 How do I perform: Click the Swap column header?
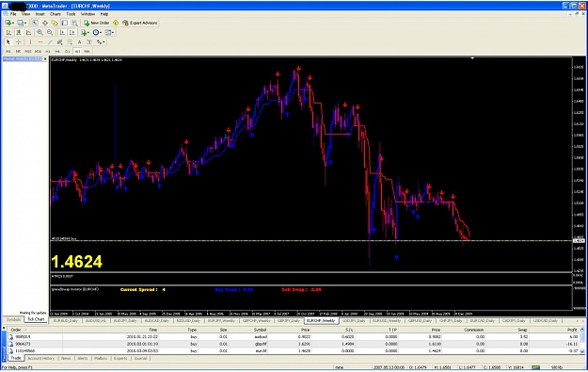[x=522, y=330]
